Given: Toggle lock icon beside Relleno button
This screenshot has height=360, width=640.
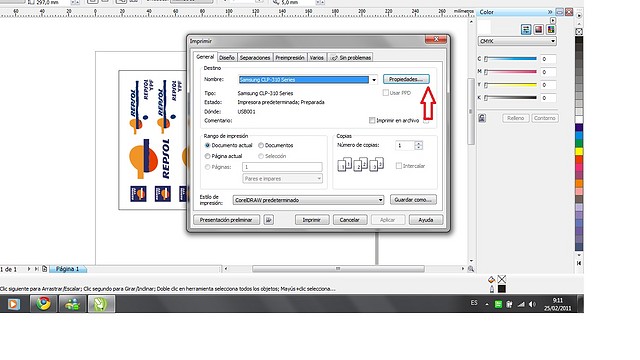Looking at the screenshot, I should coord(482,118).
